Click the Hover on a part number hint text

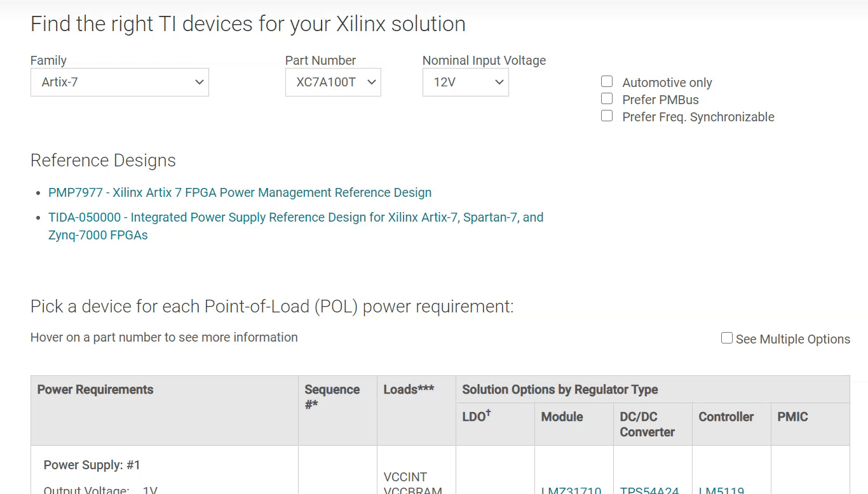(164, 337)
